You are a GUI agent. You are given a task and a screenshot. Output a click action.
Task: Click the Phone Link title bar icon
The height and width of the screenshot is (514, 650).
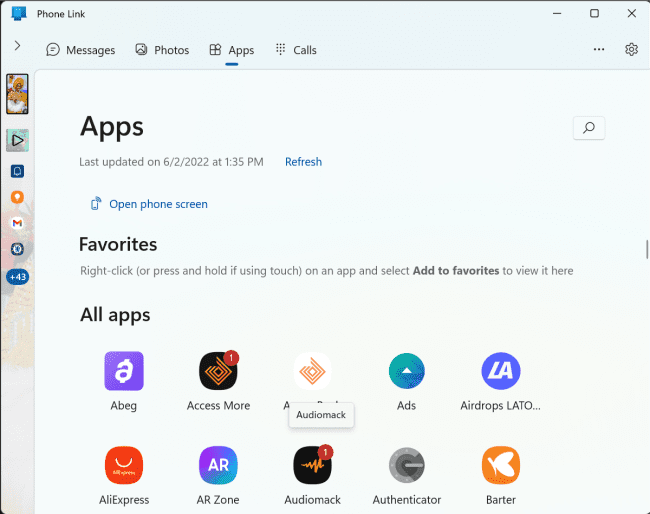[19, 14]
